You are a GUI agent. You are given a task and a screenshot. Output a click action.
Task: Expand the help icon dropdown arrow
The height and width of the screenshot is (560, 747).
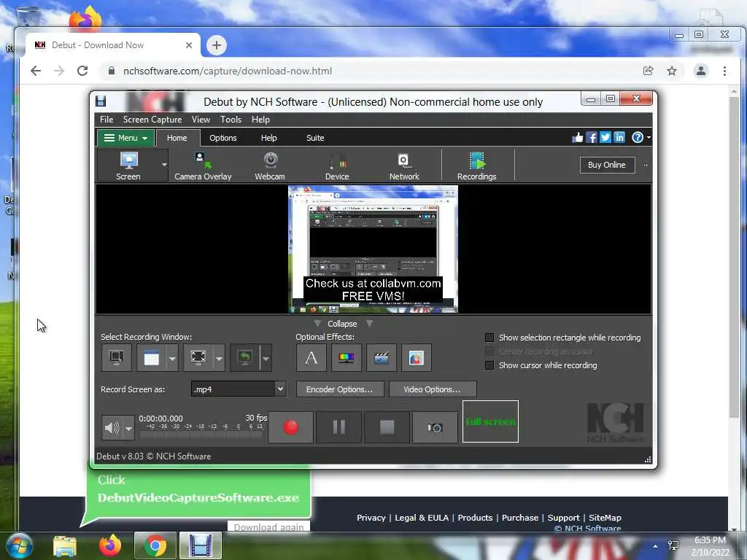click(649, 138)
